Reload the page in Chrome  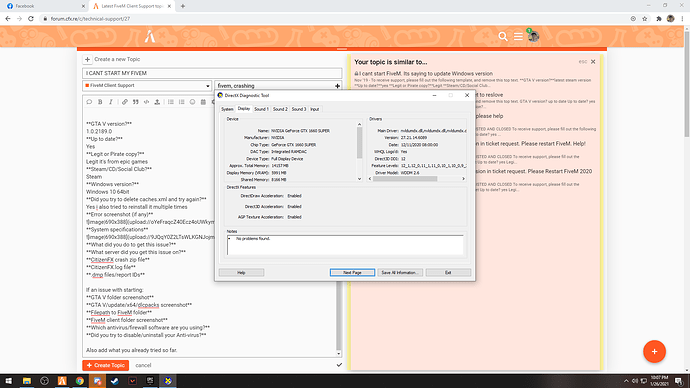tap(31, 18)
